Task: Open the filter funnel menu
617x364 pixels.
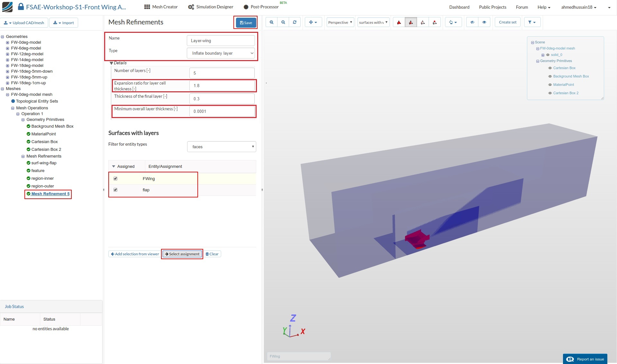Action: (x=532, y=22)
